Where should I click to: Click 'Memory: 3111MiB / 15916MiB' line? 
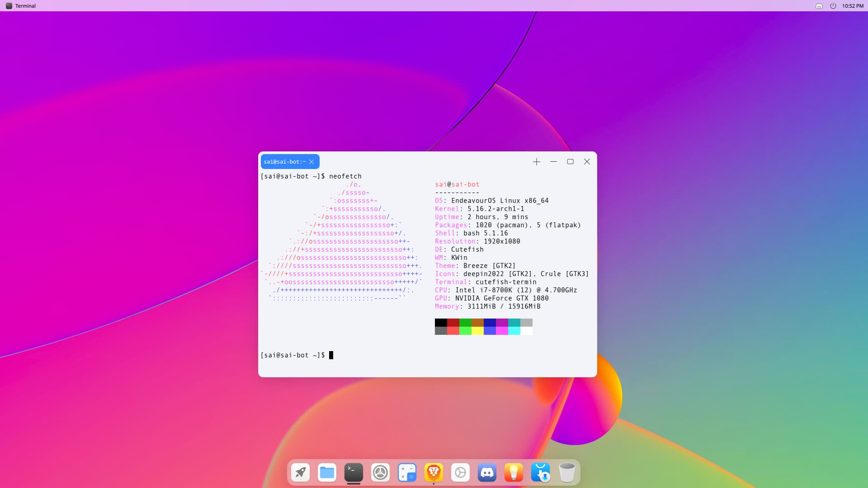tap(488, 306)
